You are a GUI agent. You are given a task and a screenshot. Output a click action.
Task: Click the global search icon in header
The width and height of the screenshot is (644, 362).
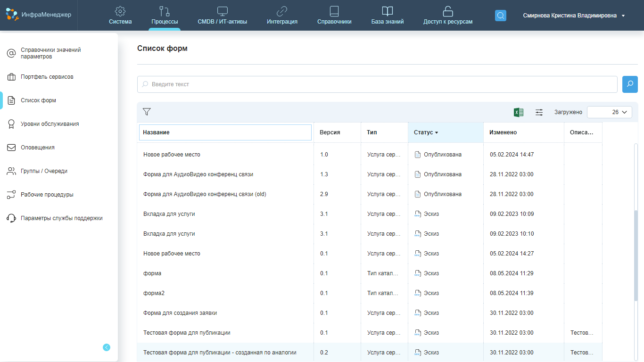pos(501,16)
